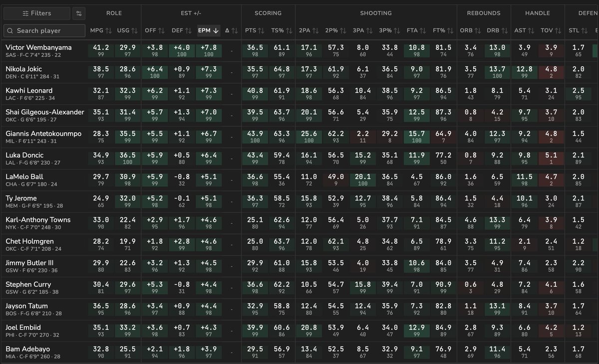Sort by 3P% column

(x=390, y=30)
